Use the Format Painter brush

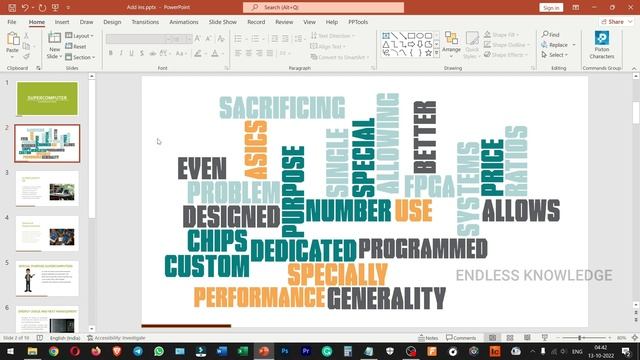click(x=27, y=56)
